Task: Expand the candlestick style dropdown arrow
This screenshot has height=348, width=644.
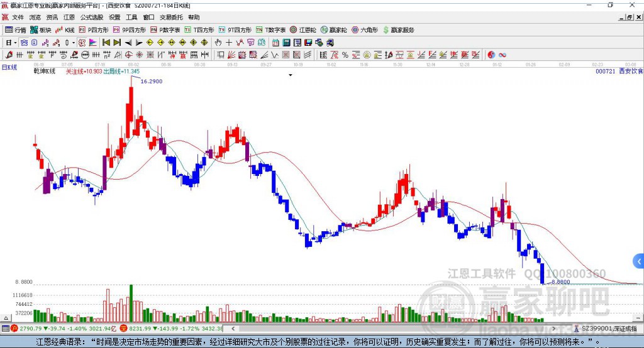Action: tap(74, 43)
